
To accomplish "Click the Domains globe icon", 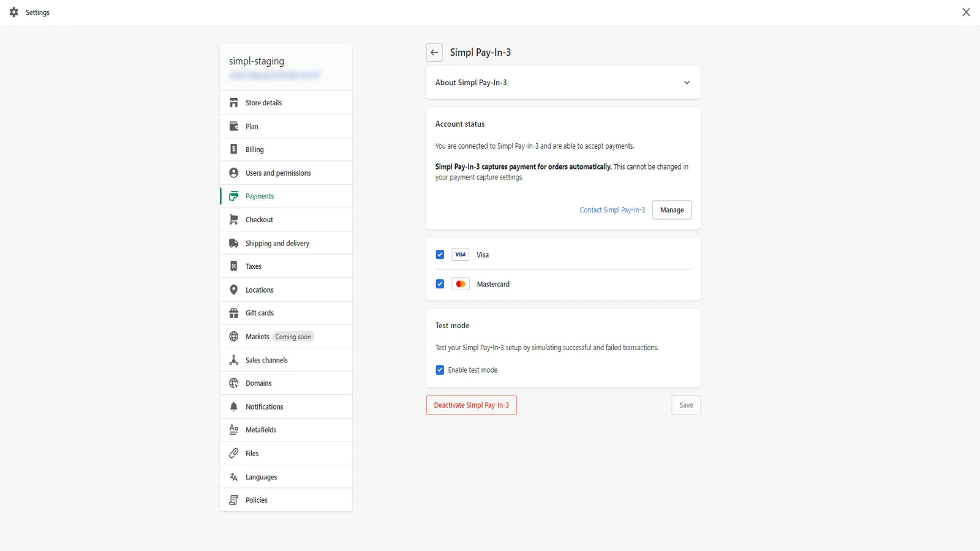I will point(233,383).
